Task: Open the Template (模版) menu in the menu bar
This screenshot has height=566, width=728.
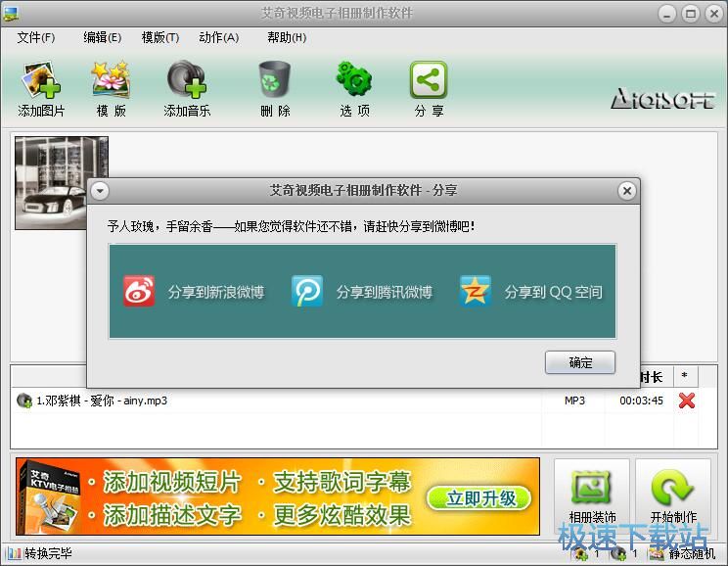Action: pyautogui.click(x=160, y=37)
